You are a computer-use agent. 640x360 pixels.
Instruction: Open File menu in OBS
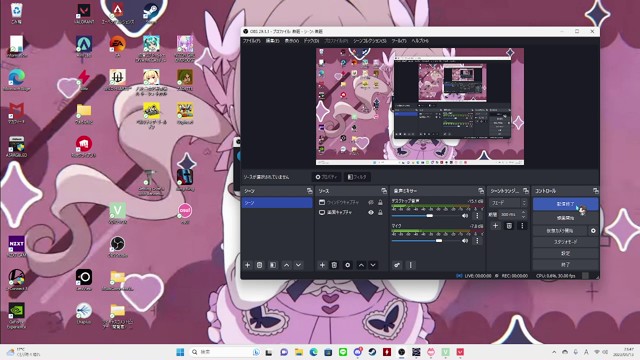[251, 41]
